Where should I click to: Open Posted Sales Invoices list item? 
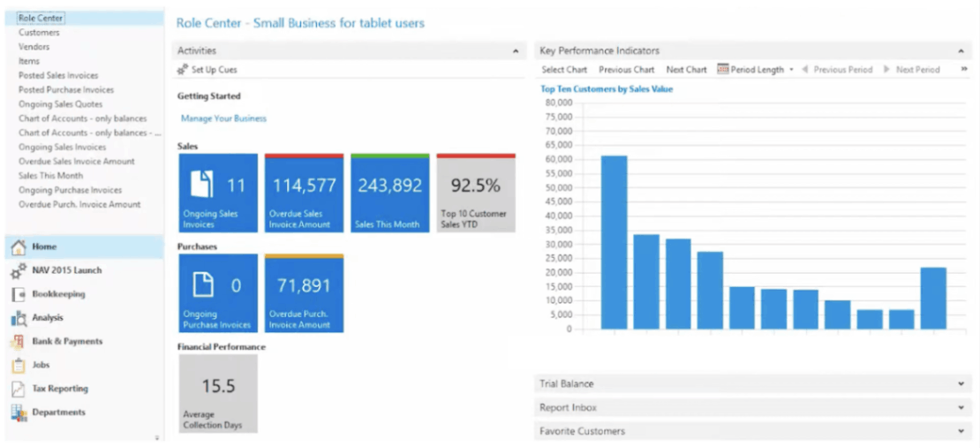58,76
